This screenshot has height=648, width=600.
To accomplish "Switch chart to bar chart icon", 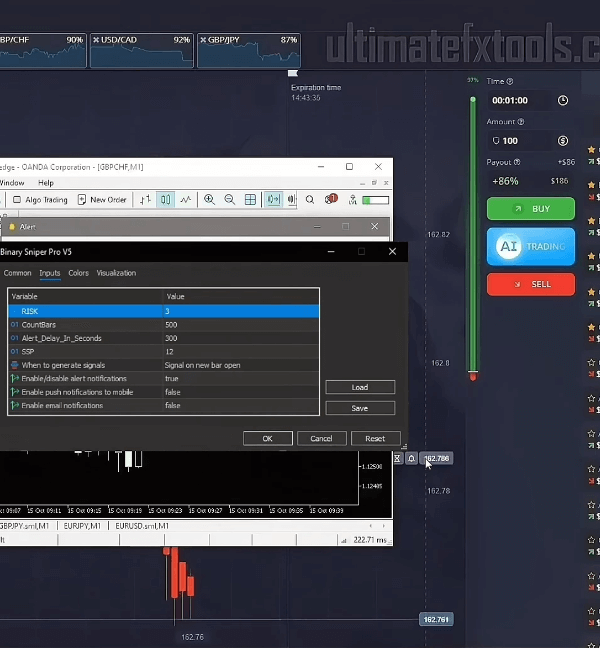I will pyautogui.click(x=145, y=200).
